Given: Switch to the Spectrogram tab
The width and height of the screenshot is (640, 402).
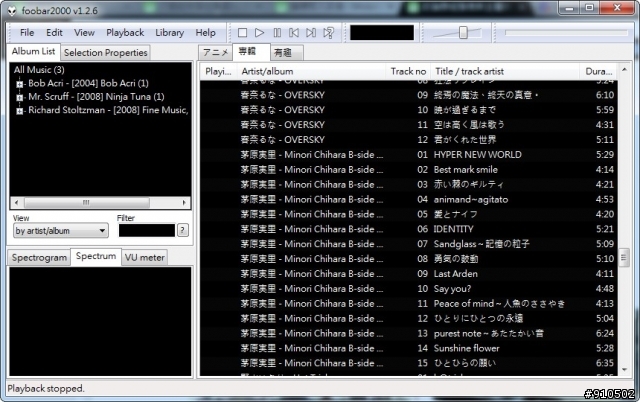Looking at the screenshot, I should [39, 258].
